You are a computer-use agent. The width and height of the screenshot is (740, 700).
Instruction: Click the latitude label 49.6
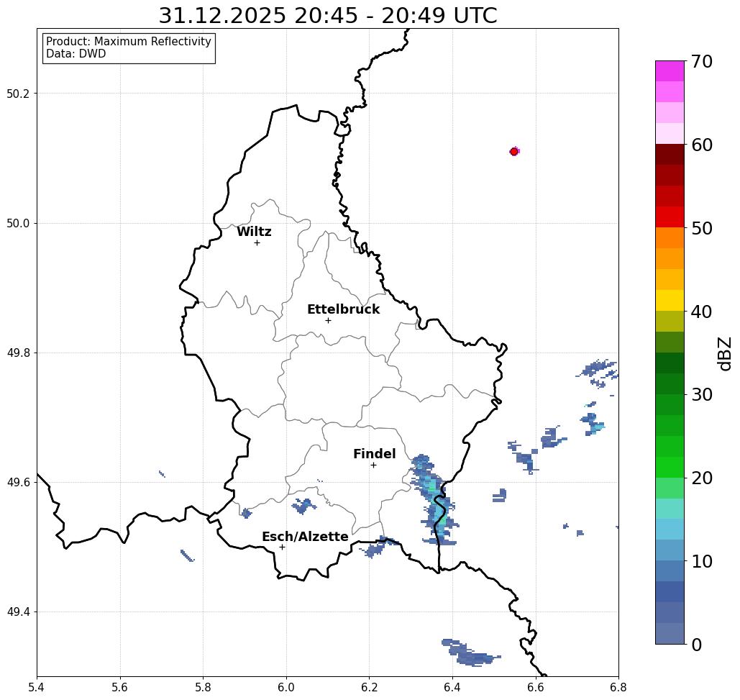(x=18, y=483)
